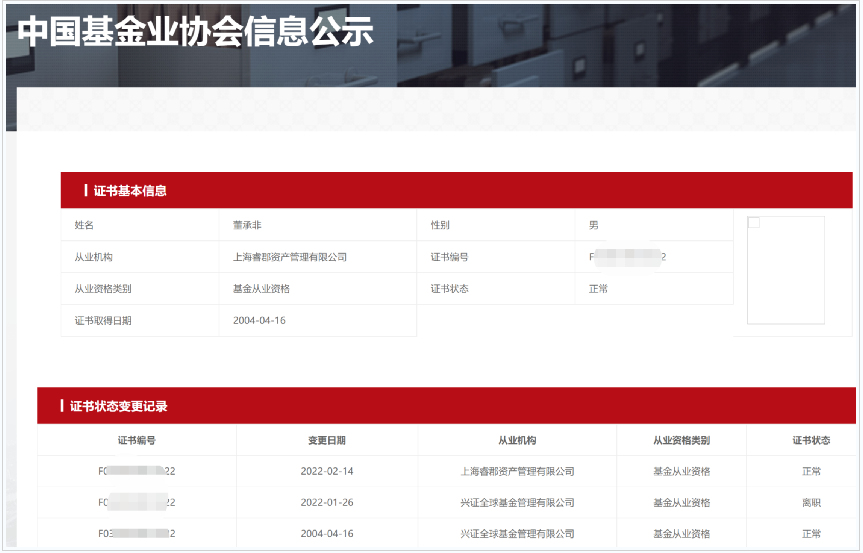Click the broken image icon in photo box

click(754, 223)
